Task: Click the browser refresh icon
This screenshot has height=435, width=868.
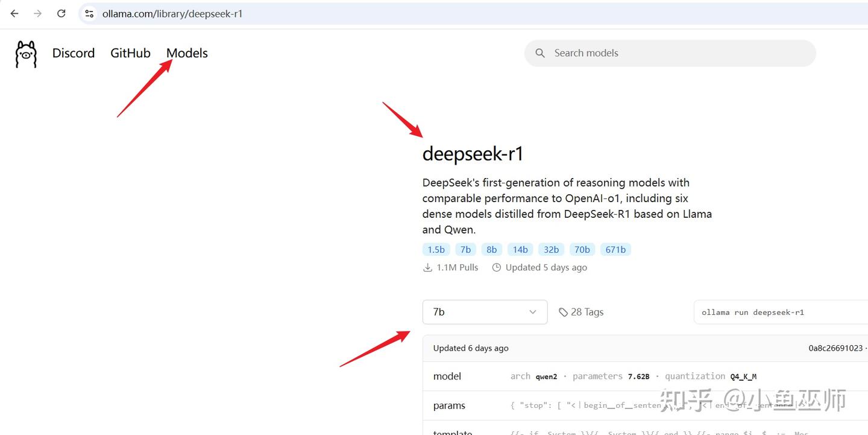Action: point(61,13)
